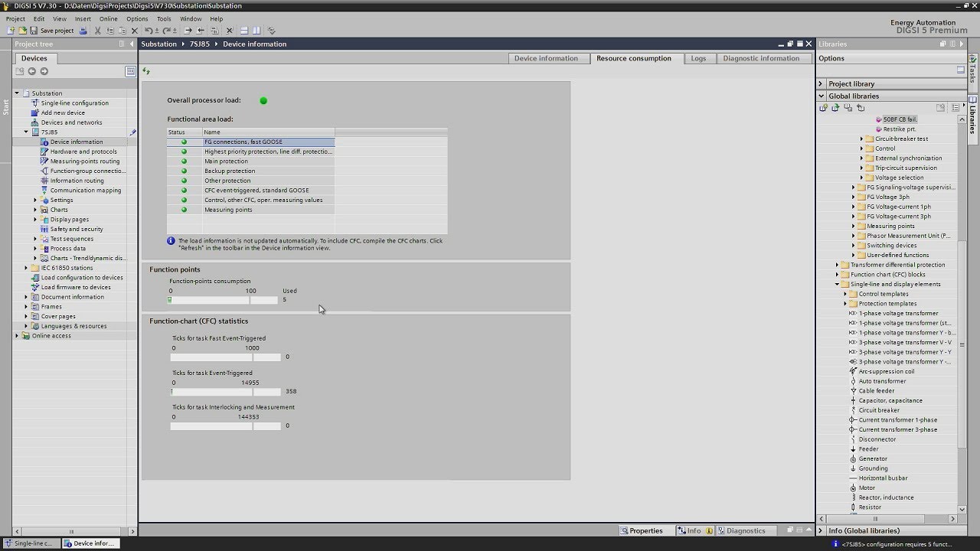The width and height of the screenshot is (980, 551).
Task: Collapse the 7SJ85 device node
Action: coord(26,132)
